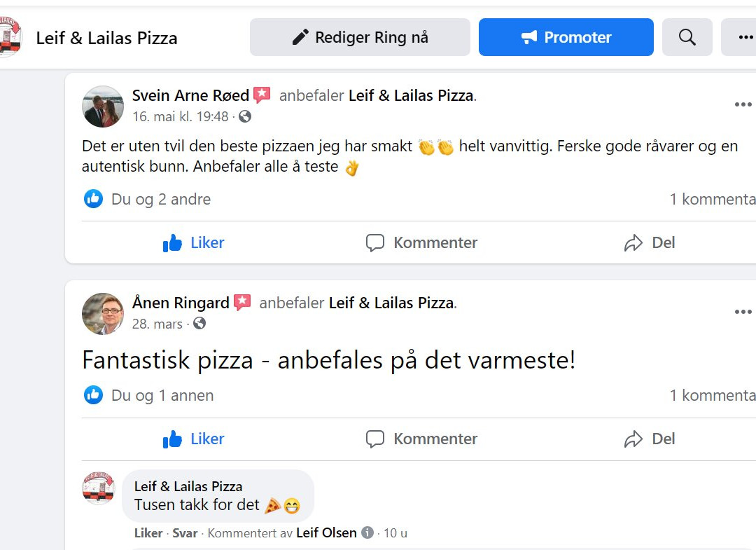
Task: Toggle Liker on Svein Arne Røed's recommendation
Action: click(x=194, y=243)
